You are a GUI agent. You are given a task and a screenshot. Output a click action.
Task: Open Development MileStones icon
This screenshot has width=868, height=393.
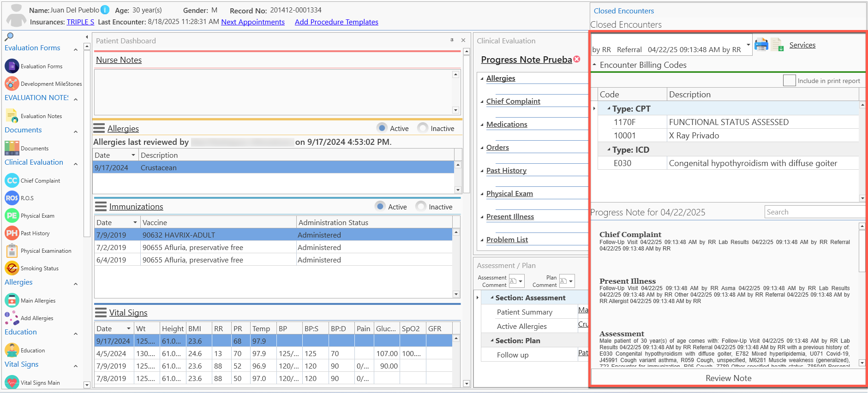coord(12,83)
